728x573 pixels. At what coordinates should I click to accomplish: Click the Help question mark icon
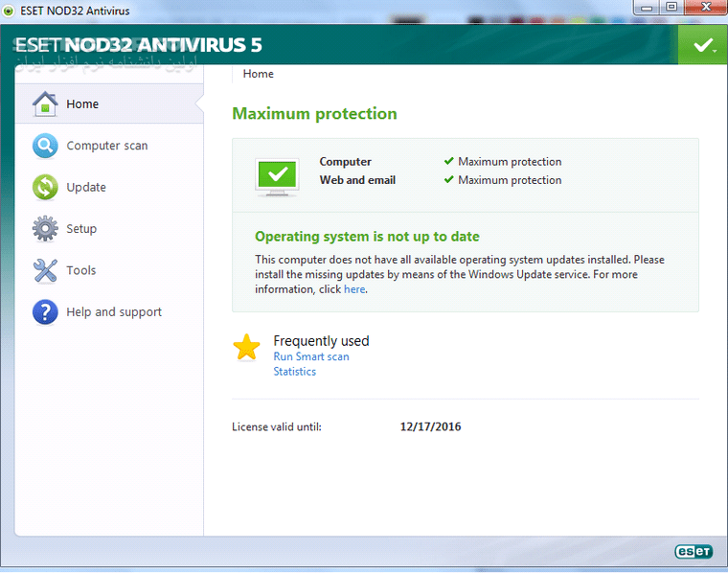click(45, 312)
